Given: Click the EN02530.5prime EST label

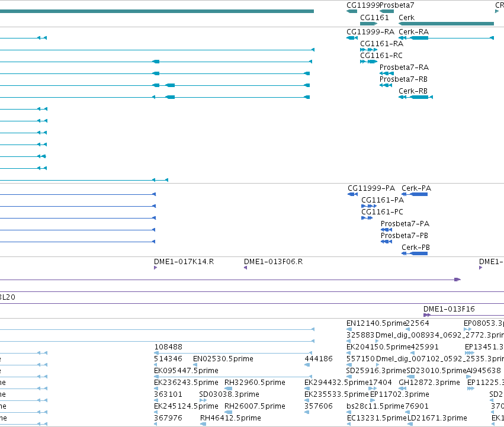Looking at the screenshot, I should click(x=223, y=359).
